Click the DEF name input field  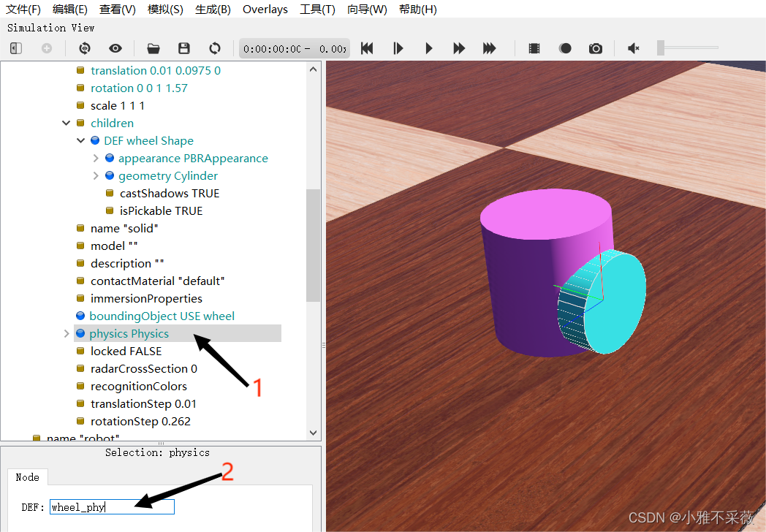(112, 507)
